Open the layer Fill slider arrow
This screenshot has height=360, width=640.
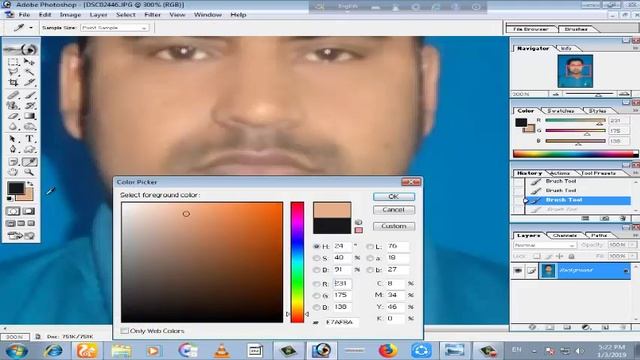[633, 256]
